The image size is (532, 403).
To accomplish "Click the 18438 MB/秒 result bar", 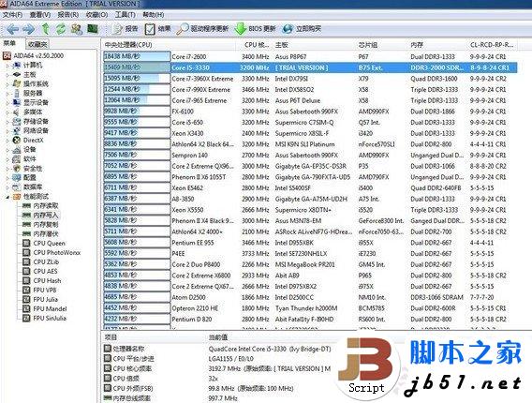I will tap(137, 56).
